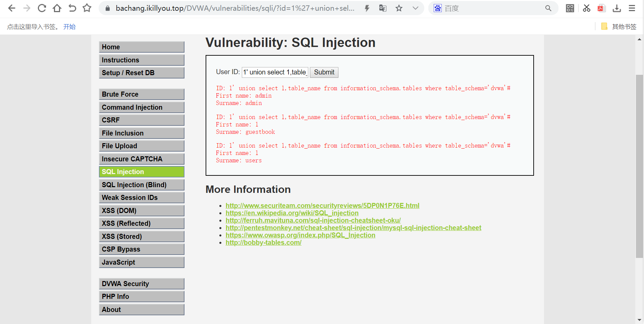Open Home in DVWA menu

coord(142,47)
